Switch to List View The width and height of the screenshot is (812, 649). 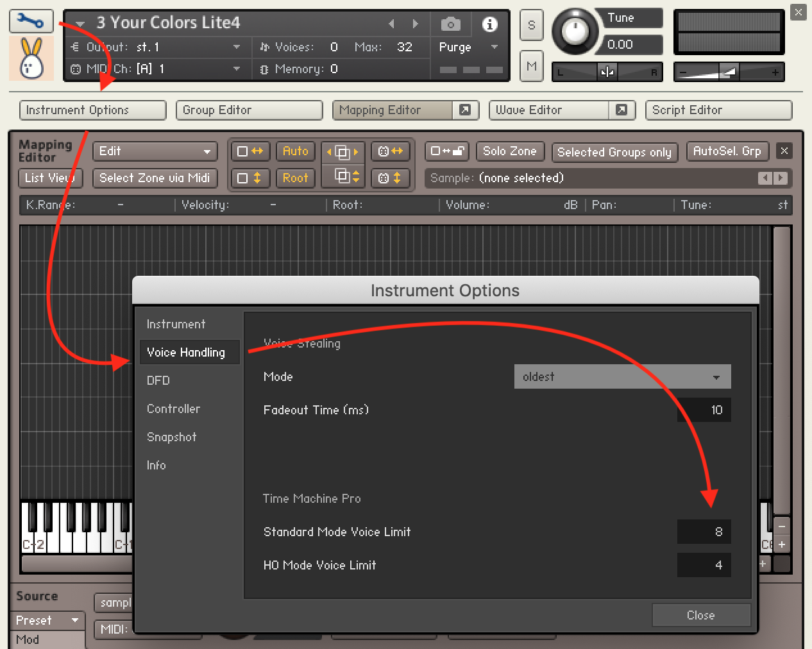coord(50,178)
